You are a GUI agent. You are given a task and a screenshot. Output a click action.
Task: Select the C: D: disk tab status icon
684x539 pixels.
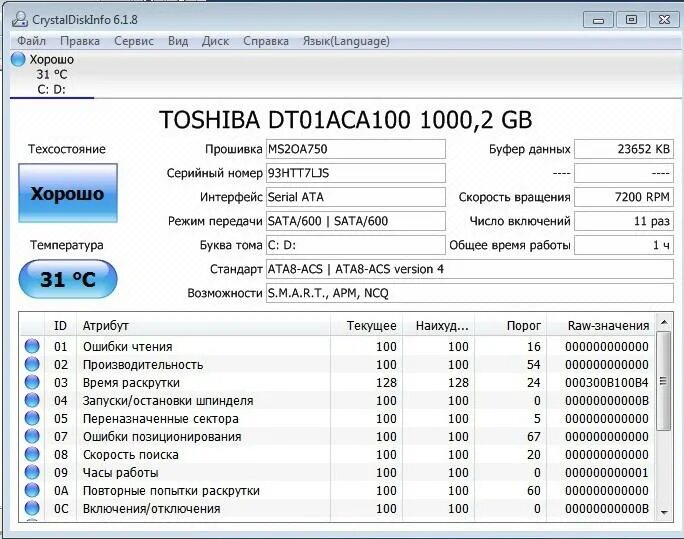[18, 59]
